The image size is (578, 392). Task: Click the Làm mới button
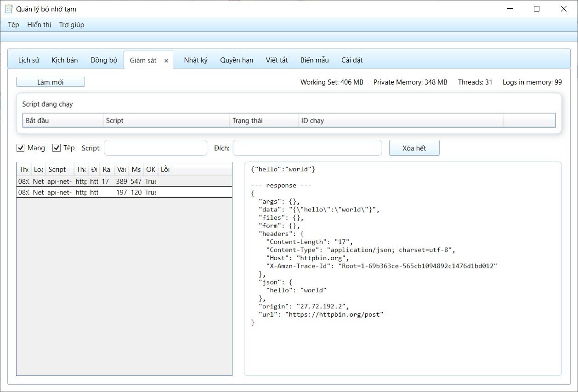51,82
